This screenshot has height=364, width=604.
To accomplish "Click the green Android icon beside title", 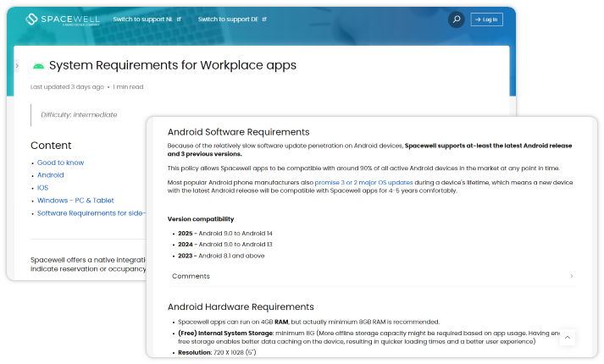I will point(38,66).
